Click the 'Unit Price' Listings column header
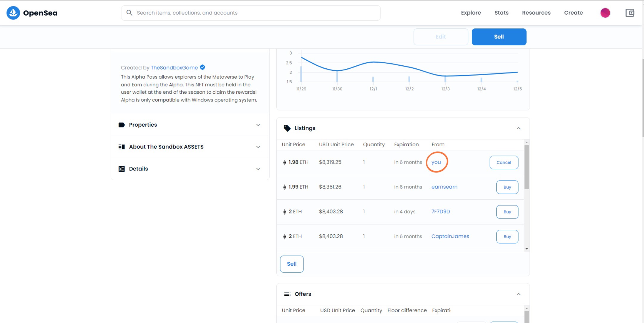 (x=293, y=144)
